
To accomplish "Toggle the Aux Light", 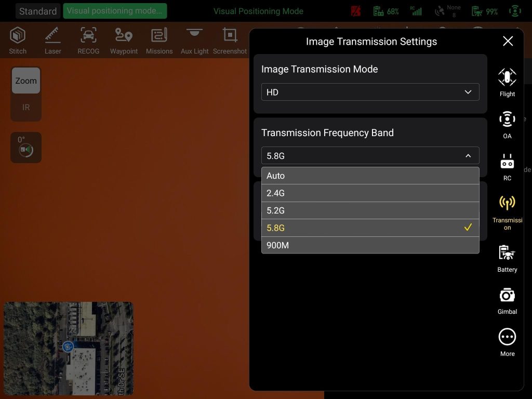I will pos(194,41).
